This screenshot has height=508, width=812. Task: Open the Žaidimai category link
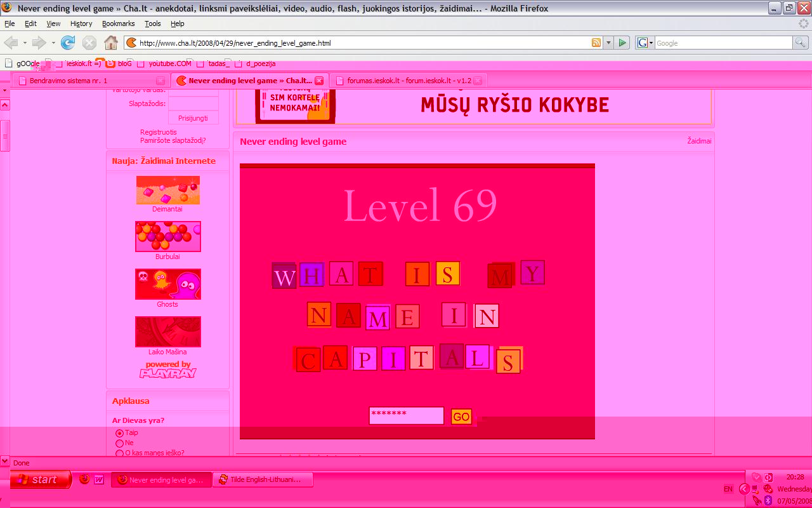point(699,141)
